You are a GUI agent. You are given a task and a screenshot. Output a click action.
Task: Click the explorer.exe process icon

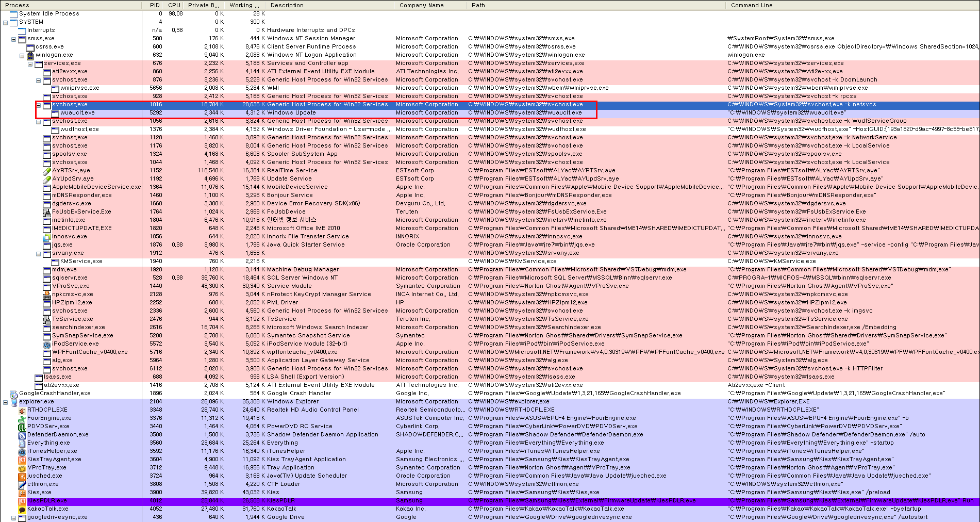click(x=14, y=402)
